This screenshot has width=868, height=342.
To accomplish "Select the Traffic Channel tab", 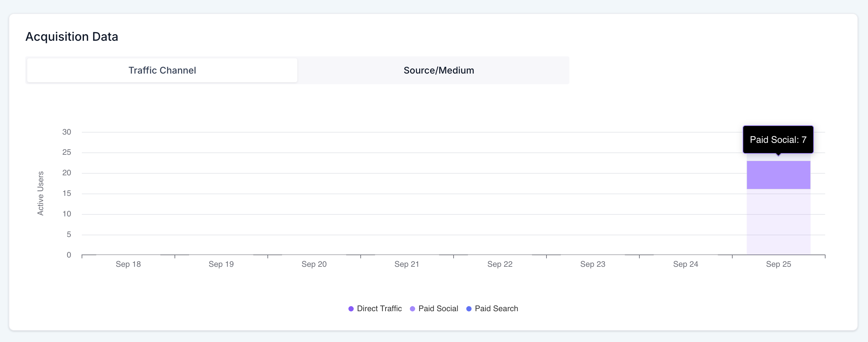I will pyautogui.click(x=162, y=70).
